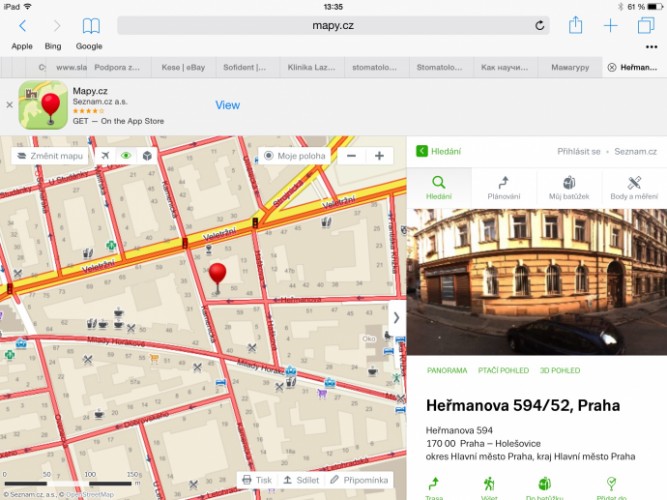
Task: Print the map with Tisk
Action: tap(257, 480)
